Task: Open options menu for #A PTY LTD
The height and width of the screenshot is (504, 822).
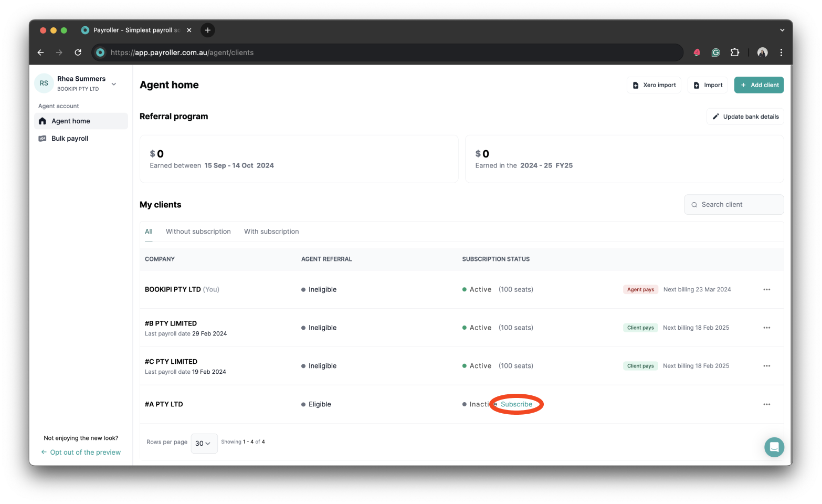Action: click(767, 404)
